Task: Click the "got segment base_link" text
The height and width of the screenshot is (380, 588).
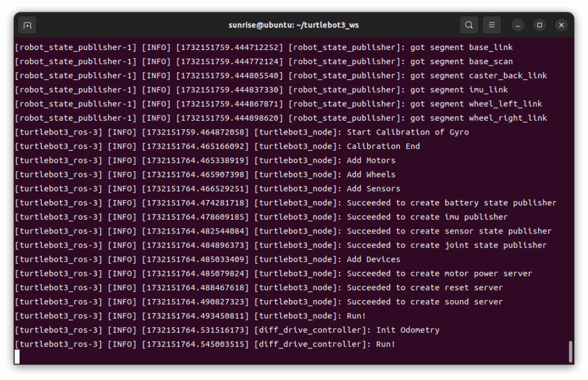Action: (461, 47)
